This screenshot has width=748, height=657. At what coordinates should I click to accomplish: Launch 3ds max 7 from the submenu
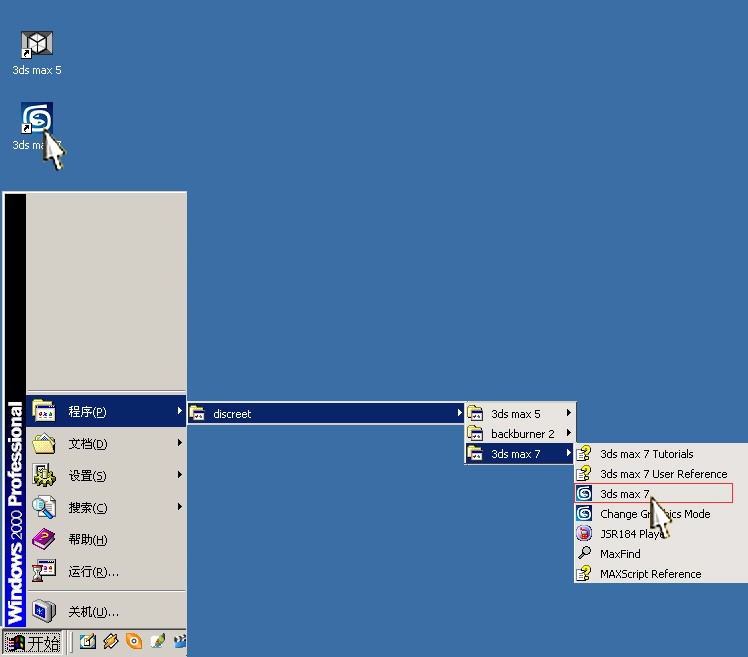tap(654, 493)
